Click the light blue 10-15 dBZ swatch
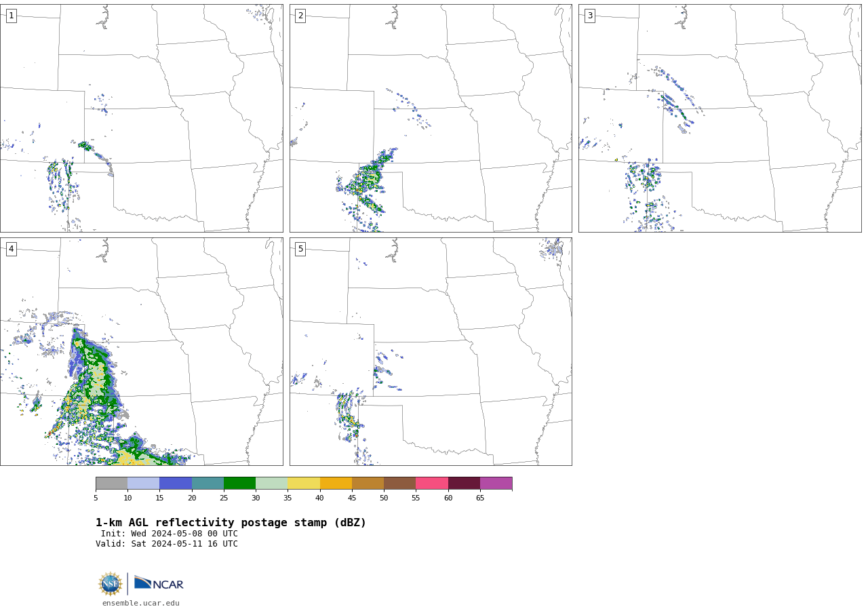868x611 pixels. pyautogui.click(x=143, y=483)
